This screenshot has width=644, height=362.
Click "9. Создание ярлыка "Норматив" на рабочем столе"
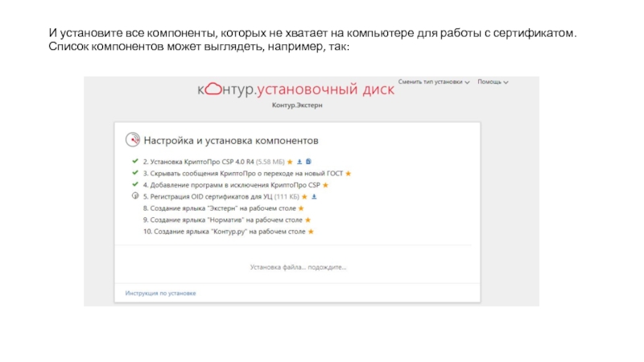click(x=223, y=220)
